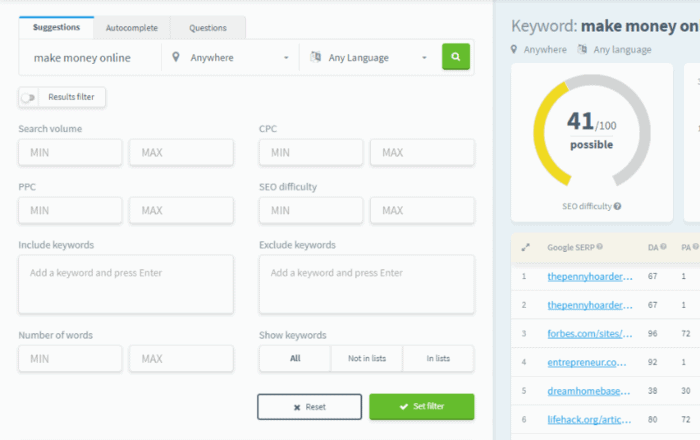This screenshot has height=440, width=700.
Task: Open the Any Language dropdown
Action: click(x=370, y=58)
